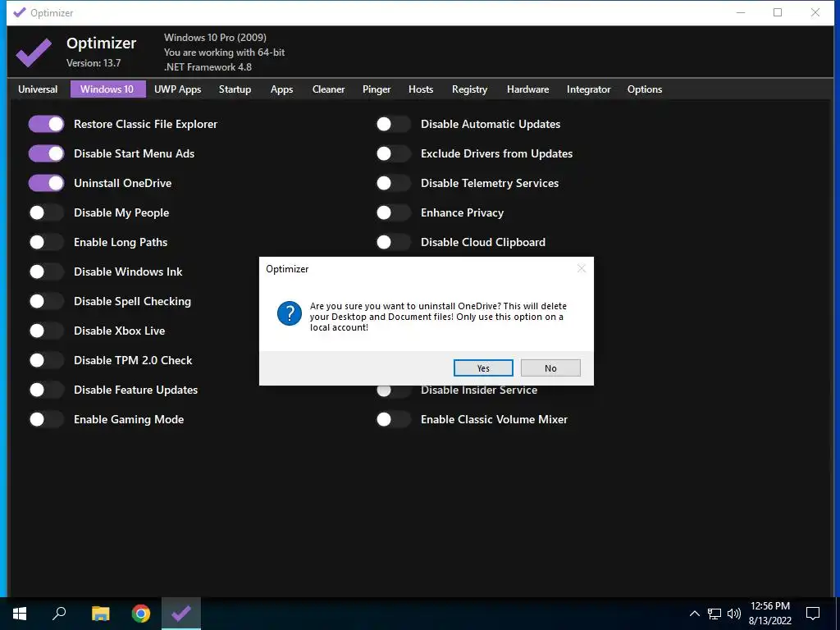The height and width of the screenshot is (630, 840).
Task: Go to the Options tab
Action: (645, 89)
